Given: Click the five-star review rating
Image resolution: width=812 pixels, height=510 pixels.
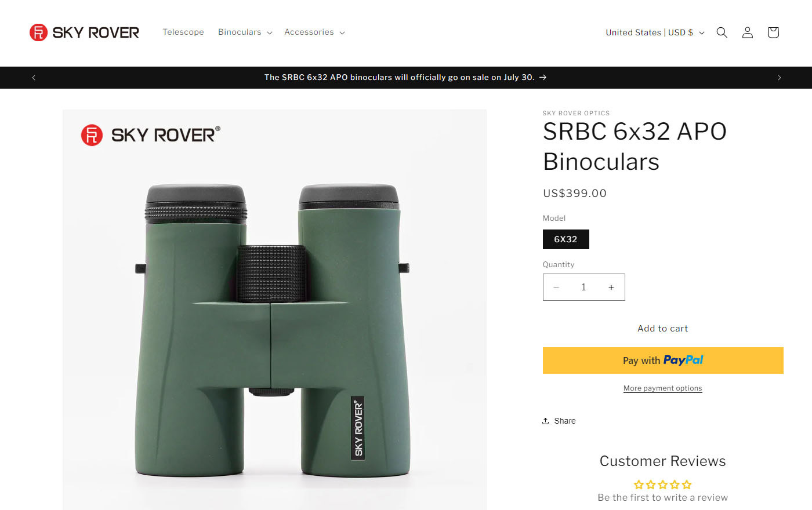Looking at the screenshot, I should [663, 485].
